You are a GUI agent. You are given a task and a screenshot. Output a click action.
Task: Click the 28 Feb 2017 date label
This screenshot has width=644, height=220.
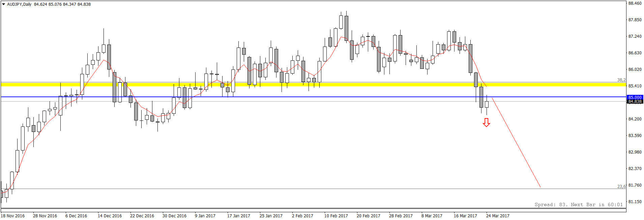tap(401, 216)
